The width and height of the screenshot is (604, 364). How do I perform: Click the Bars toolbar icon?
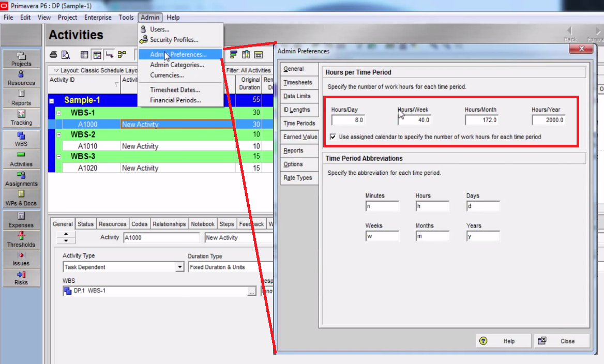233,55
